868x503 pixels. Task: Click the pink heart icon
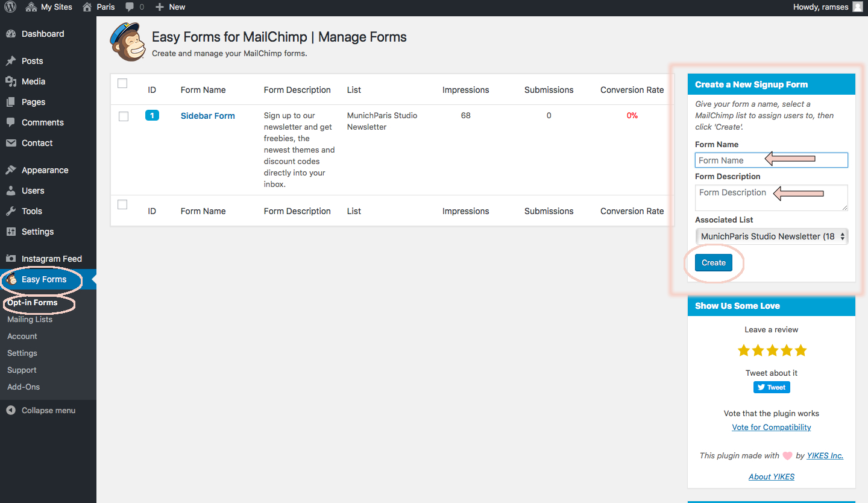pyautogui.click(x=787, y=456)
